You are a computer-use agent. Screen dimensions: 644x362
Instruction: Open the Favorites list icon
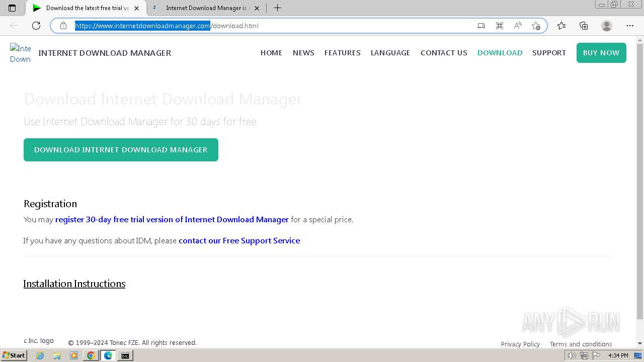561,26
